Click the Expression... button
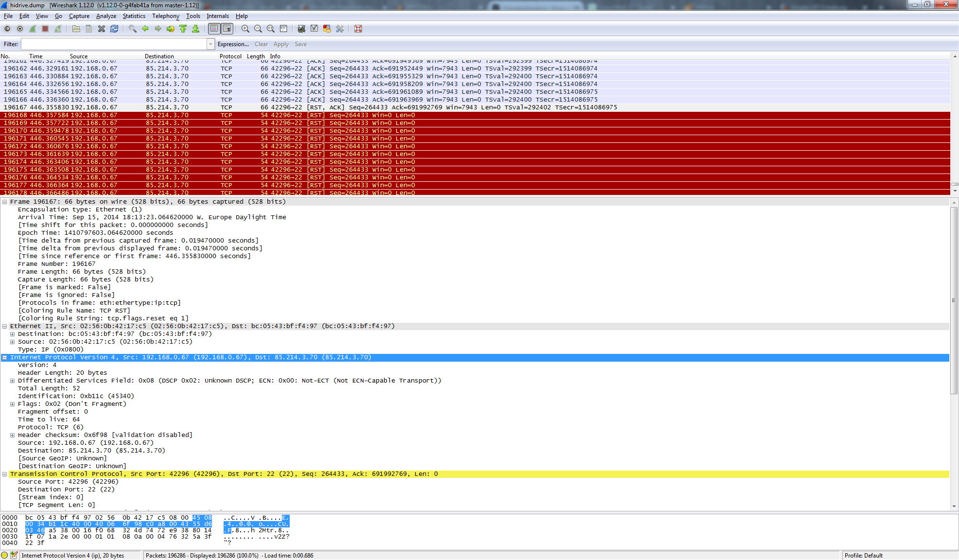Screen dimensions: 959x560 coord(233,44)
